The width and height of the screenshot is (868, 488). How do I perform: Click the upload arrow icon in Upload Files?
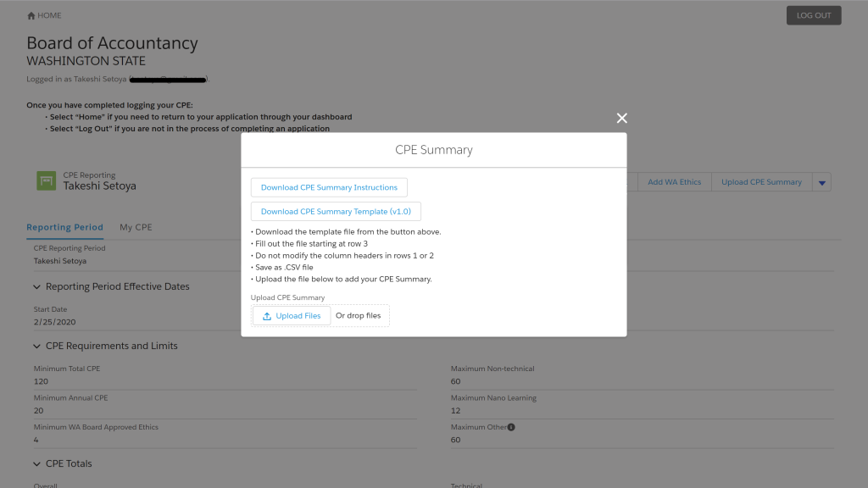click(x=267, y=316)
